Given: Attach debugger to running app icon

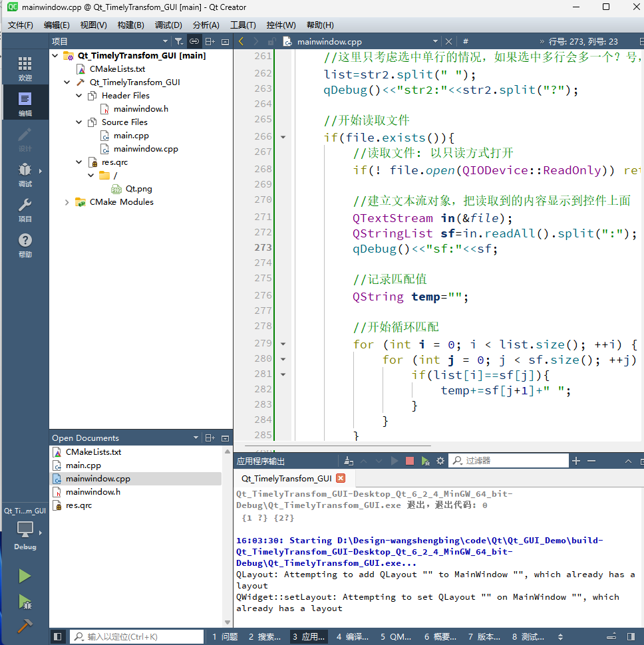Looking at the screenshot, I should pyautogui.click(x=426, y=461).
